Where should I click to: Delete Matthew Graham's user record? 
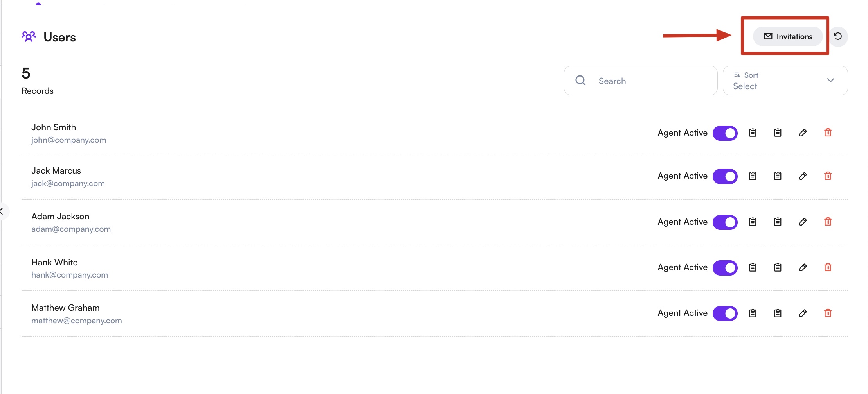[828, 313]
